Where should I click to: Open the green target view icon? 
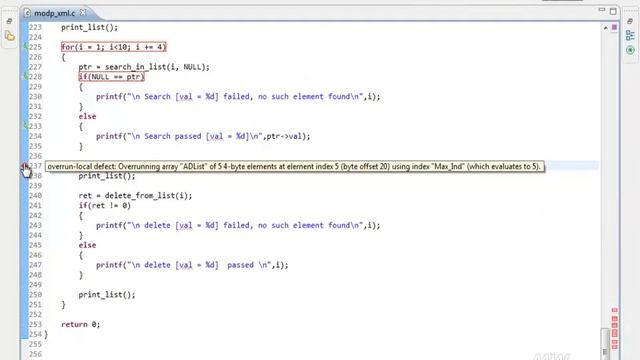click(630, 50)
